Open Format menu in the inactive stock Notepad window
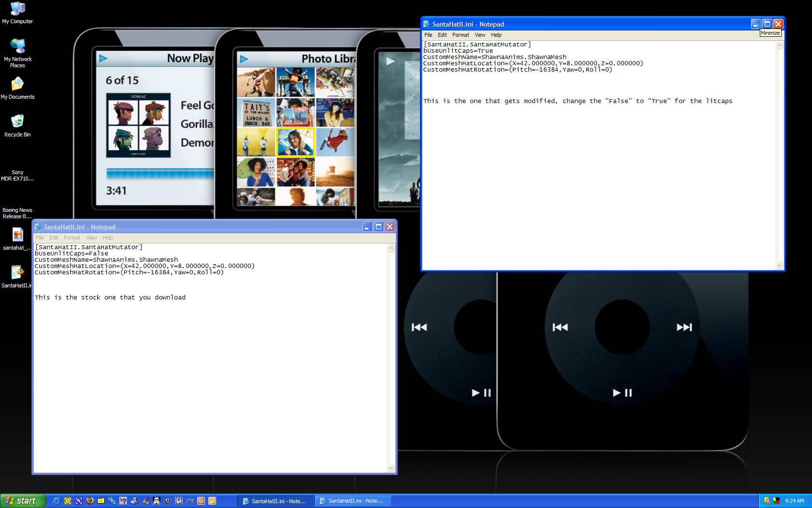Viewport: 812px width, 508px height. tap(72, 238)
